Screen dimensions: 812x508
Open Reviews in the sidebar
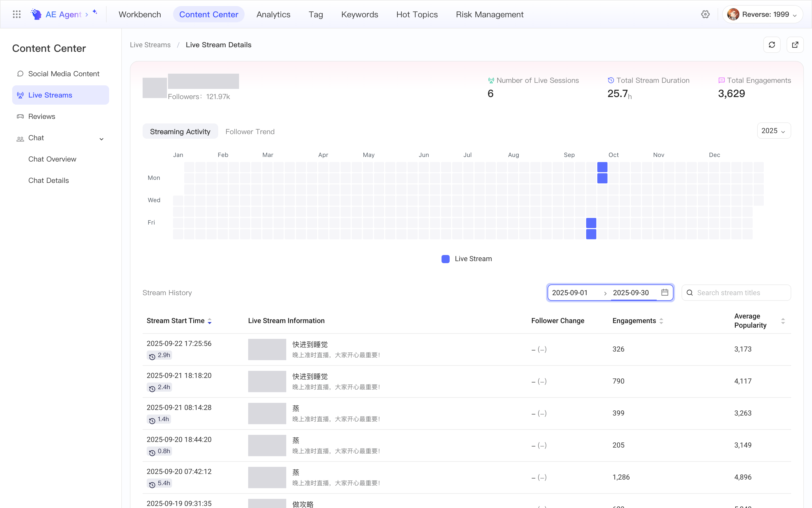[x=61, y=116]
